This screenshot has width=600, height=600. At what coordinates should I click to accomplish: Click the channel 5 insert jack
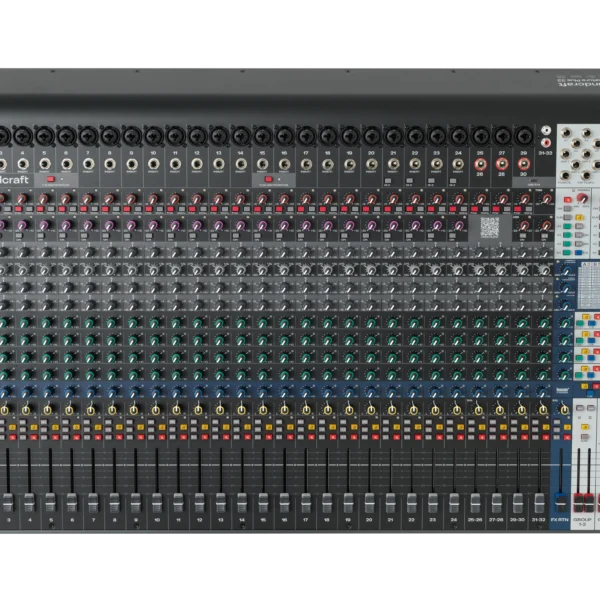(x=44, y=164)
